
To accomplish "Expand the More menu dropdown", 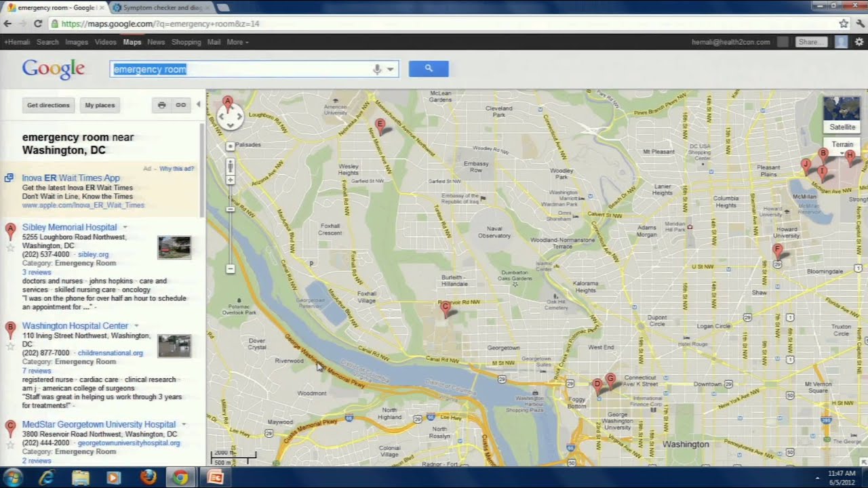I will [237, 42].
